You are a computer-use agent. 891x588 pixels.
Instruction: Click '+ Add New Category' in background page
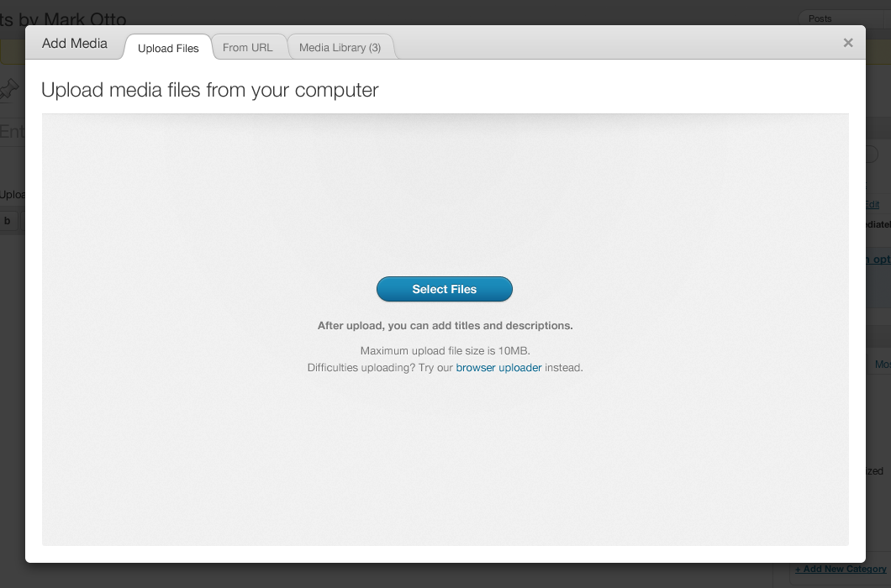841,569
